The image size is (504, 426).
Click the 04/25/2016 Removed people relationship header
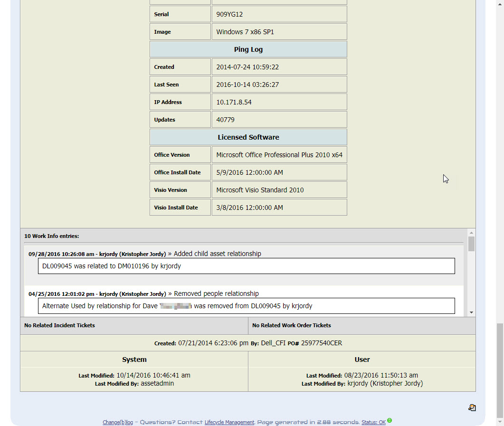tap(143, 293)
